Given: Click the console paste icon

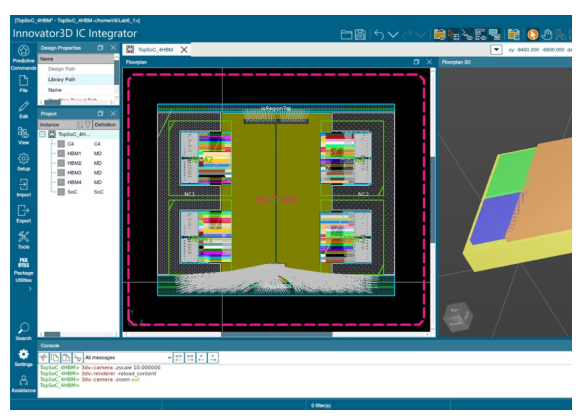Looking at the screenshot, I should pyautogui.click(x=66, y=357).
